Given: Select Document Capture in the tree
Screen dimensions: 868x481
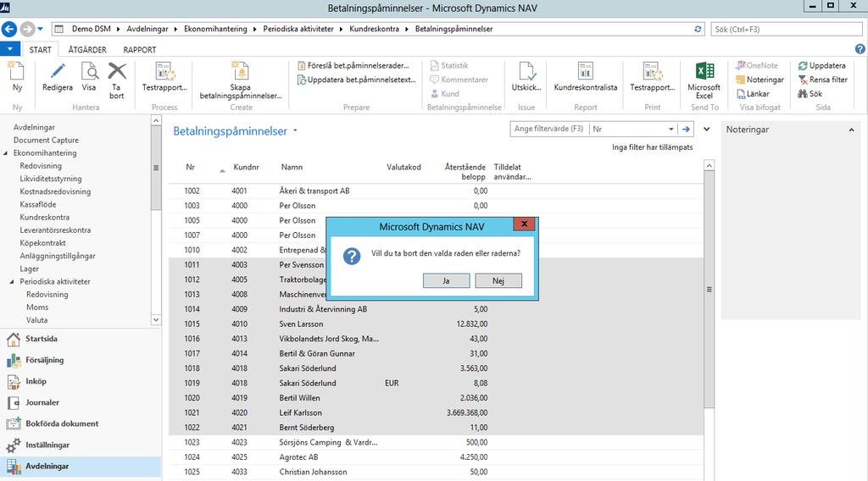Looking at the screenshot, I should pyautogui.click(x=46, y=141).
